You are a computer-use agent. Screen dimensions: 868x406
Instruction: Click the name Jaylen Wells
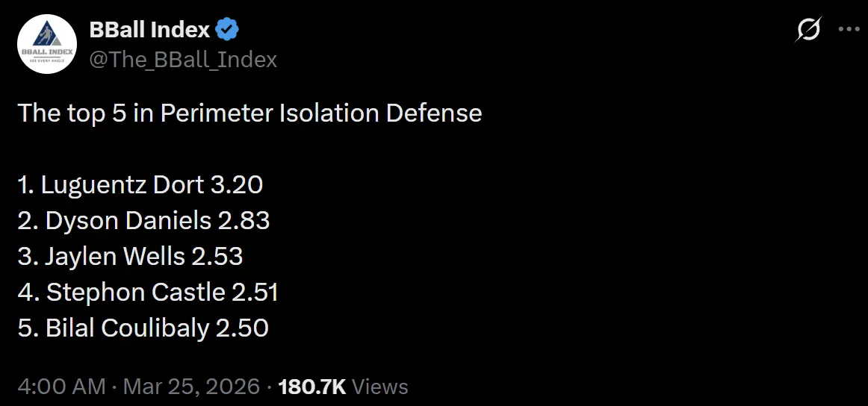coord(114,256)
